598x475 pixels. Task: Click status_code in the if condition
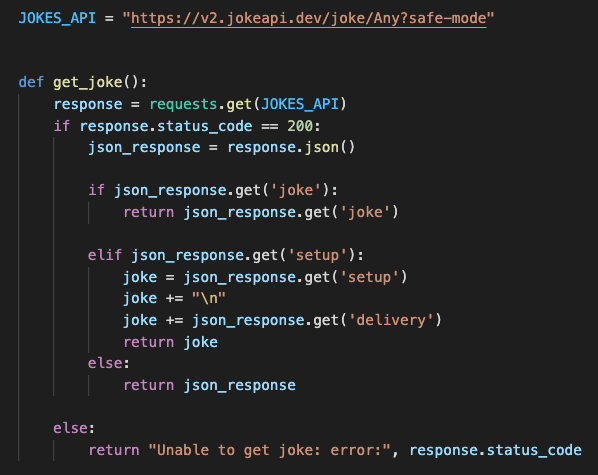(205, 126)
